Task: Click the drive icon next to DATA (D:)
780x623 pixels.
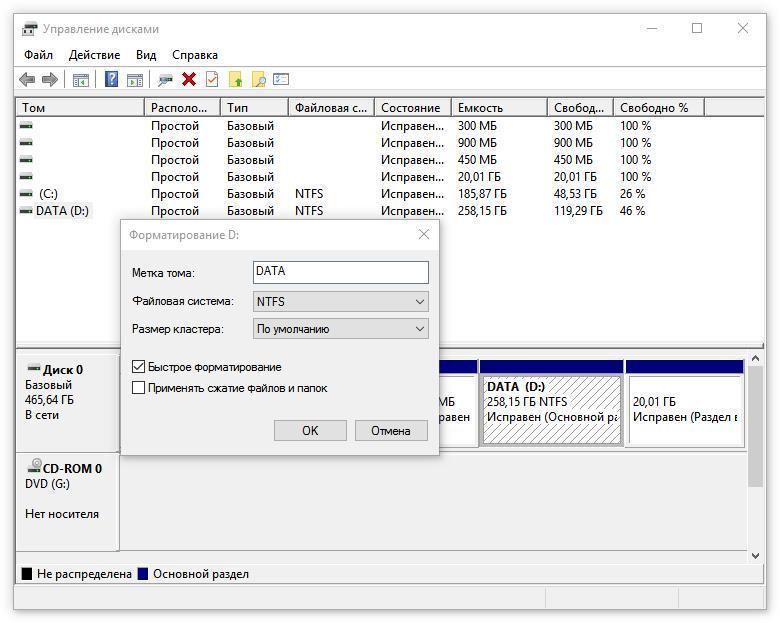Action: click(26, 211)
